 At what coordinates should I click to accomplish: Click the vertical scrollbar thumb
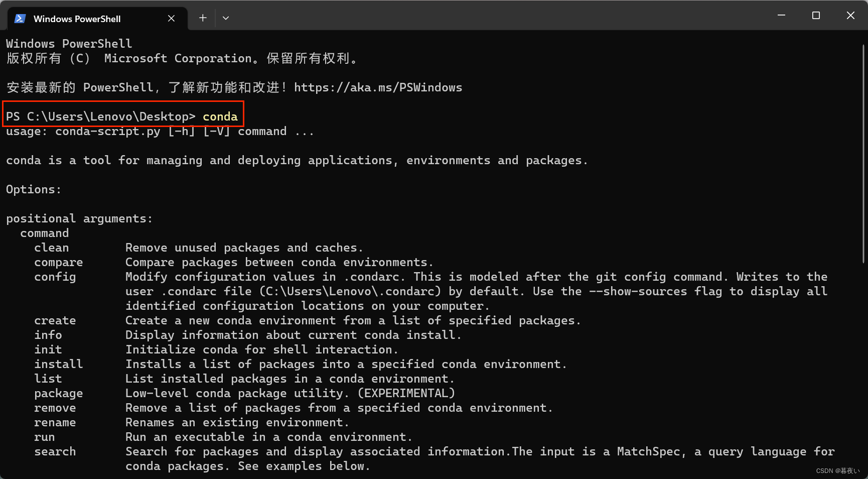(x=863, y=153)
